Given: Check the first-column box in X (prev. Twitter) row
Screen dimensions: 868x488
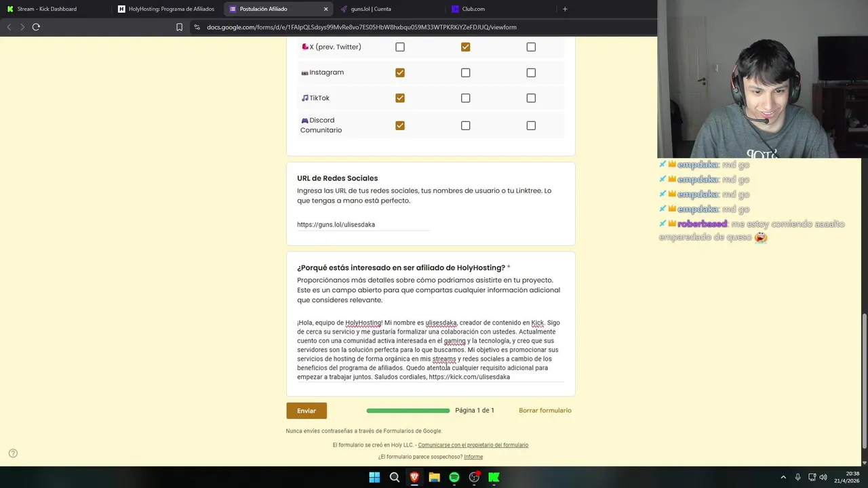Looking at the screenshot, I should tap(400, 47).
